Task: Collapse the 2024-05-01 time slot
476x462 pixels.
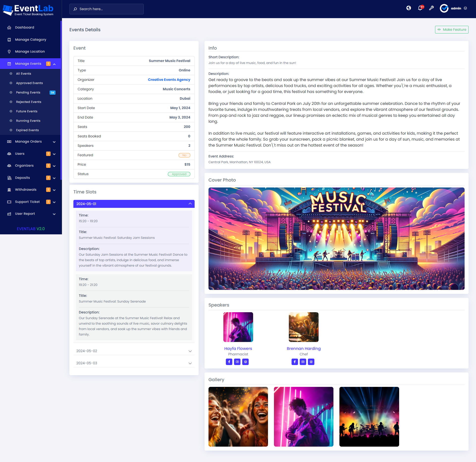Action: click(134, 204)
